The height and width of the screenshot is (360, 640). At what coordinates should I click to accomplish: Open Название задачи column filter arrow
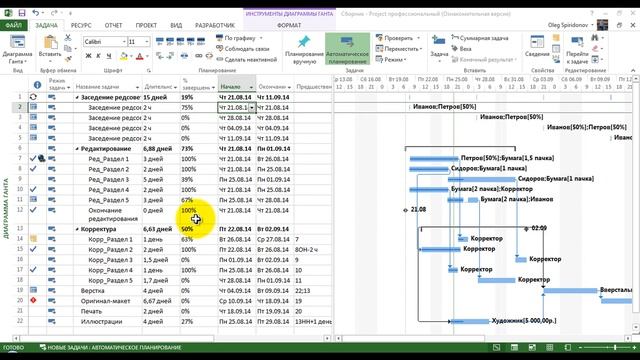(137, 87)
